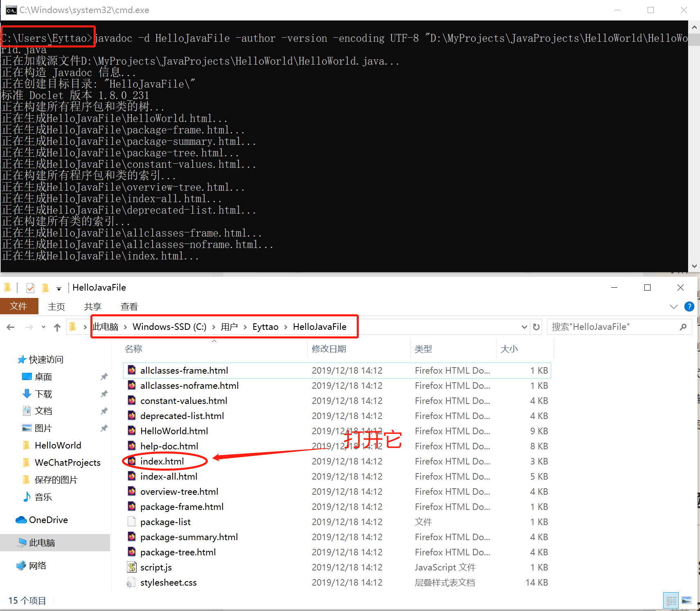The height and width of the screenshot is (611, 700).
Task: Click the address bar refresh button
Action: [x=536, y=327]
